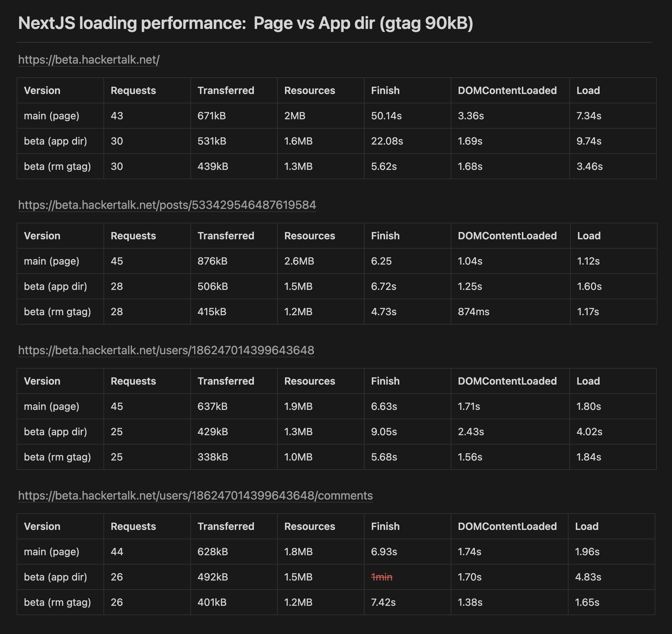Open the posts/533429546487619584 link
The width and height of the screenshot is (672, 634).
(x=167, y=205)
